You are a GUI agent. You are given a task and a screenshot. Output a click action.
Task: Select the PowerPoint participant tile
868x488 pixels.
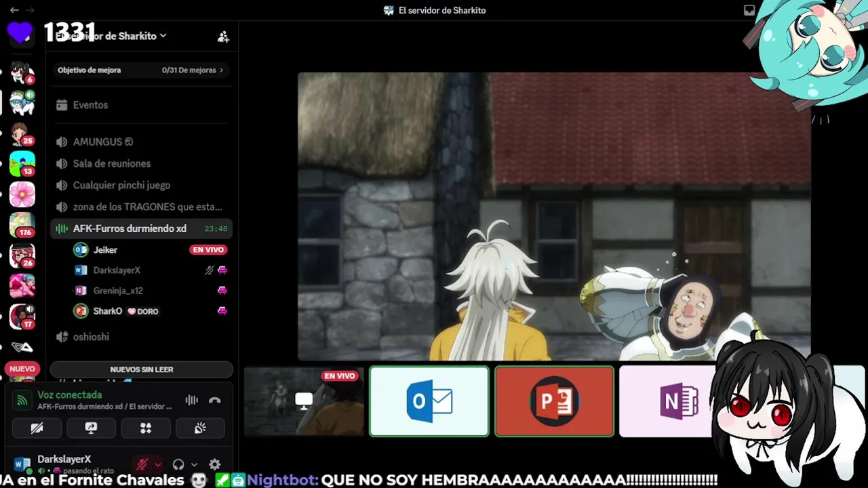pos(554,401)
